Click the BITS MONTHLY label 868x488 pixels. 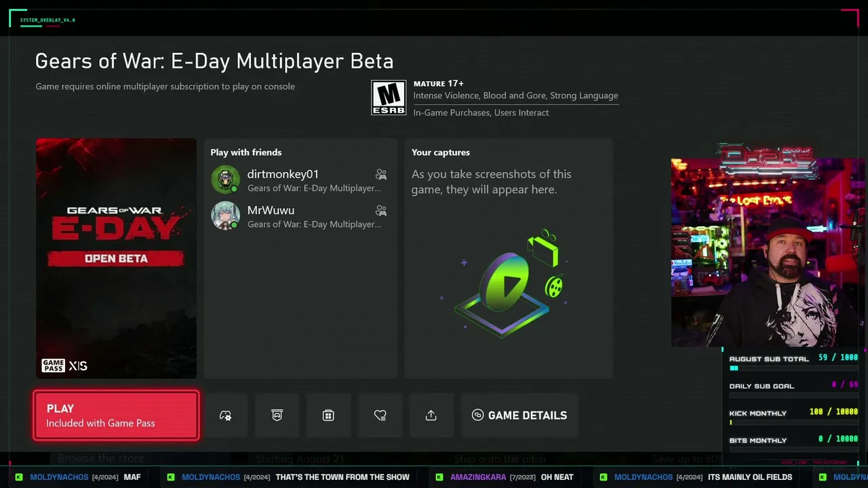tap(758, 441)
